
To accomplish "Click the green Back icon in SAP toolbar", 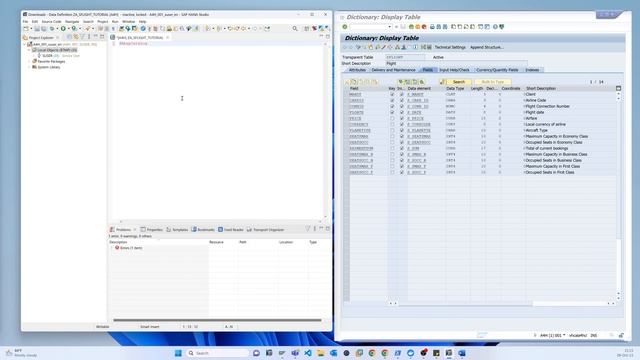I will (411, 27).
